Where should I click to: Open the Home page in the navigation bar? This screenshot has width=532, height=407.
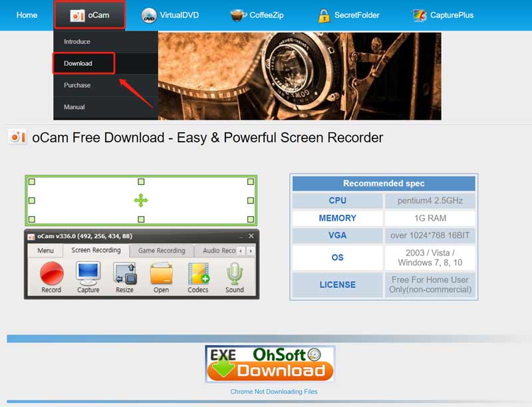(x=27, y=15)
